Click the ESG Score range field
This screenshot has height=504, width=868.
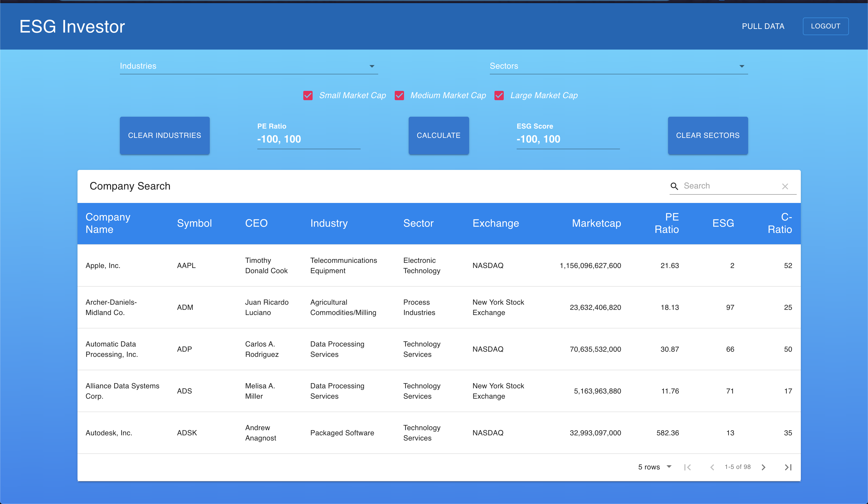568,139
